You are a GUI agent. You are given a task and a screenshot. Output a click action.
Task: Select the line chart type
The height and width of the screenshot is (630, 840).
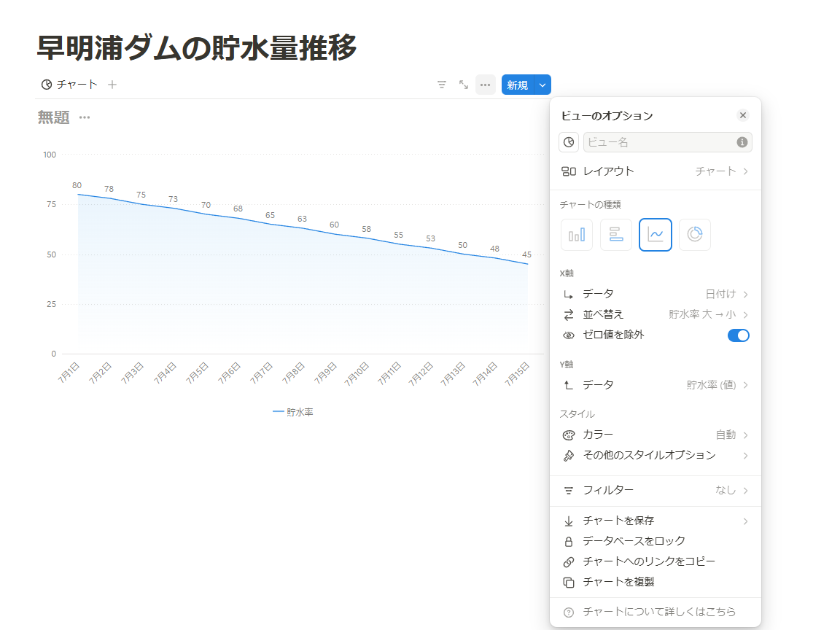click(x=655, y=234)
